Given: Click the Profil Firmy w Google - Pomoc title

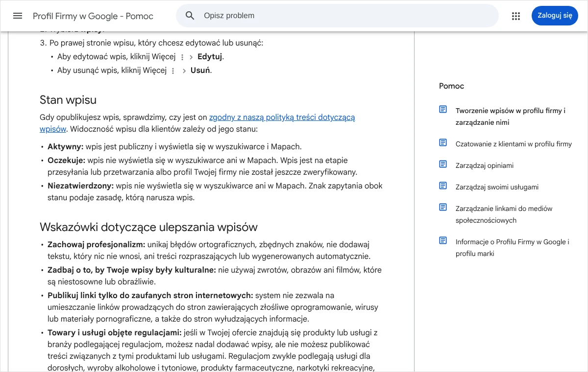Looking at the screenshot, I should click(93, 16).
